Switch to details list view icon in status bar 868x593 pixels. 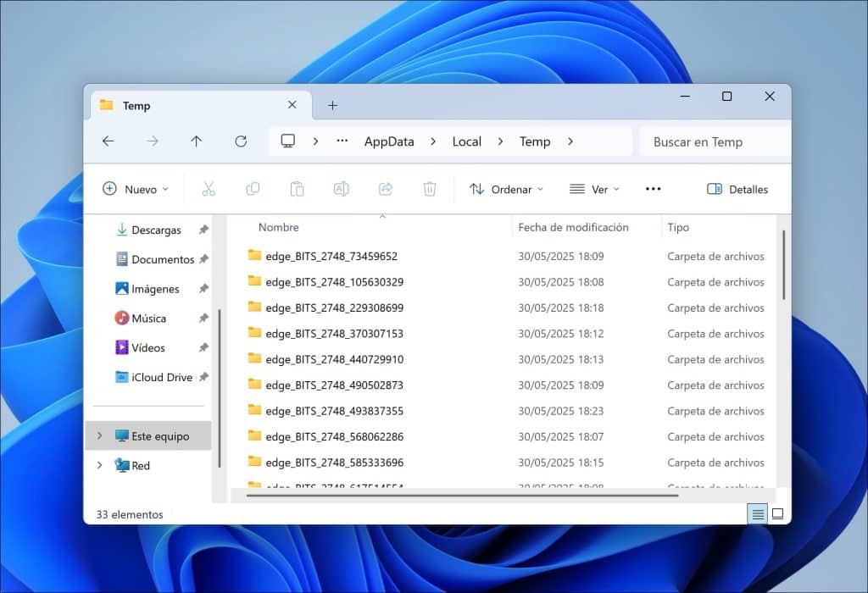(758, 514)
